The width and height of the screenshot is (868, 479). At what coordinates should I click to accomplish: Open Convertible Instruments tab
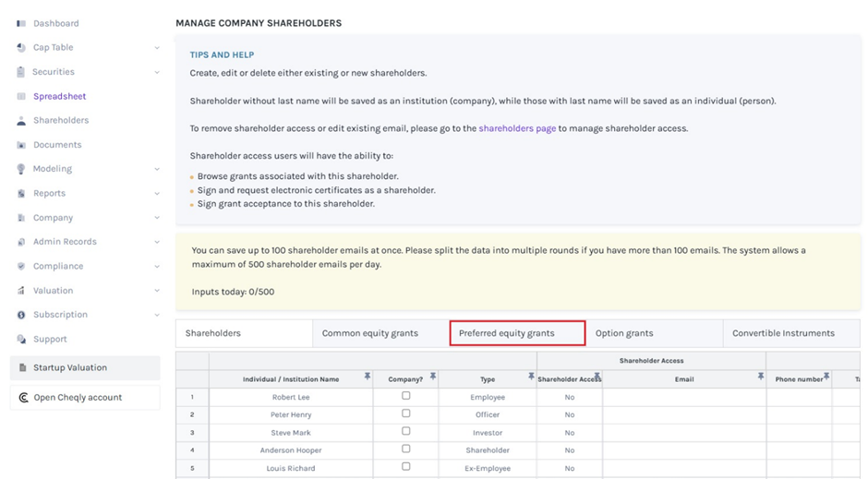tap(783, 333)
